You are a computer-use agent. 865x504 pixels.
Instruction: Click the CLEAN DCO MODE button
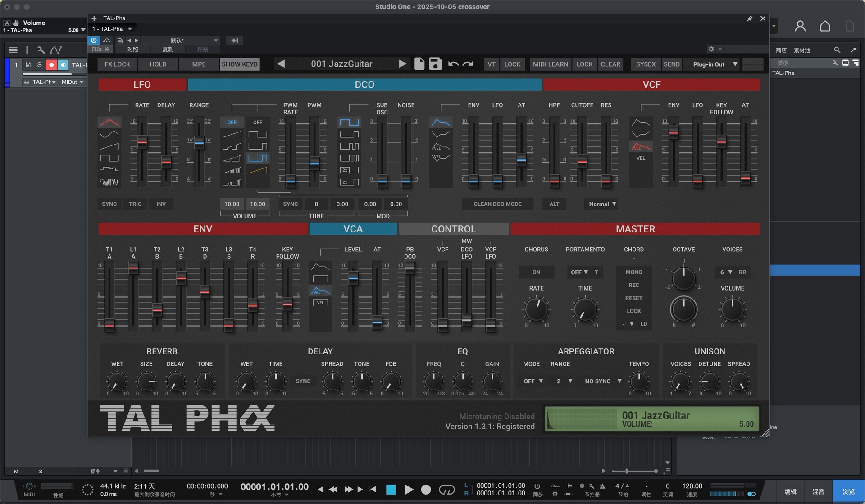click(497, 204)
